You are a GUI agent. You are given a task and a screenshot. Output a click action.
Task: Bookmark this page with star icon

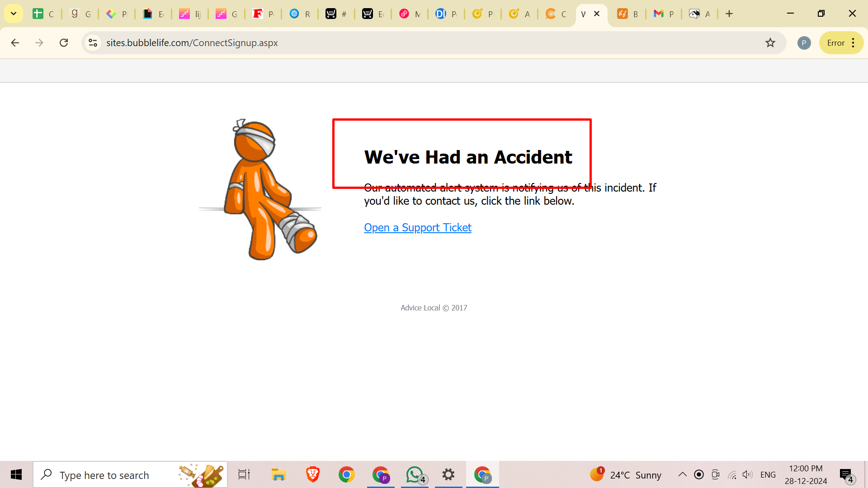point(771,42)
